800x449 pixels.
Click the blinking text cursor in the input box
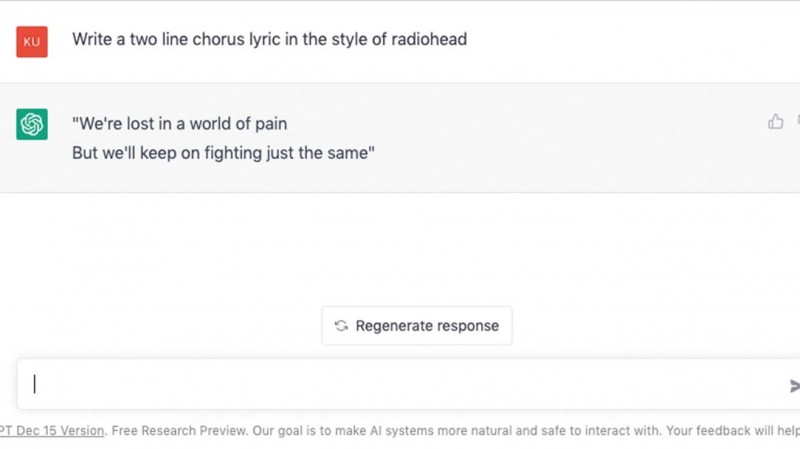(x=35, y=384)
